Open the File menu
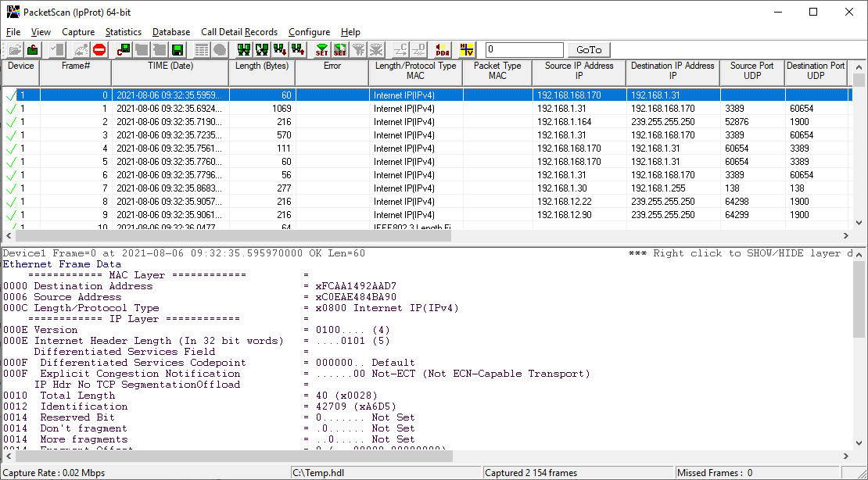This screenshot has height=480, width=868. click(x=13, y=32)
